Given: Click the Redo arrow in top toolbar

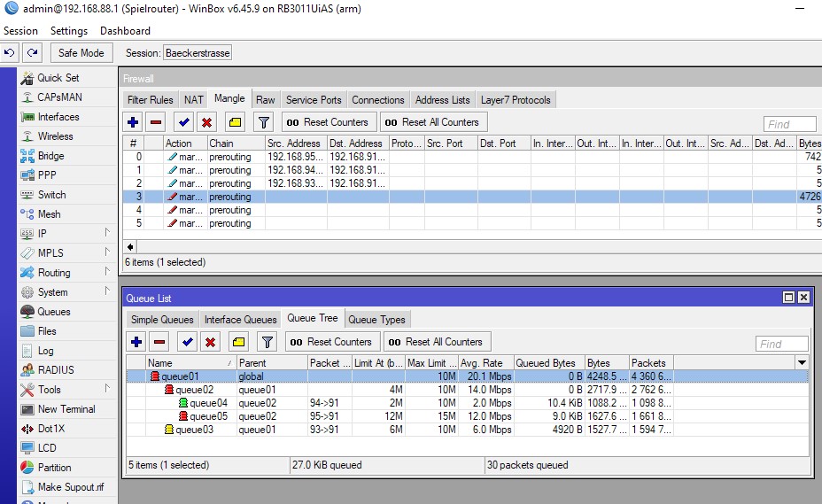Looking at the screenshot, I should coord(33,52).
